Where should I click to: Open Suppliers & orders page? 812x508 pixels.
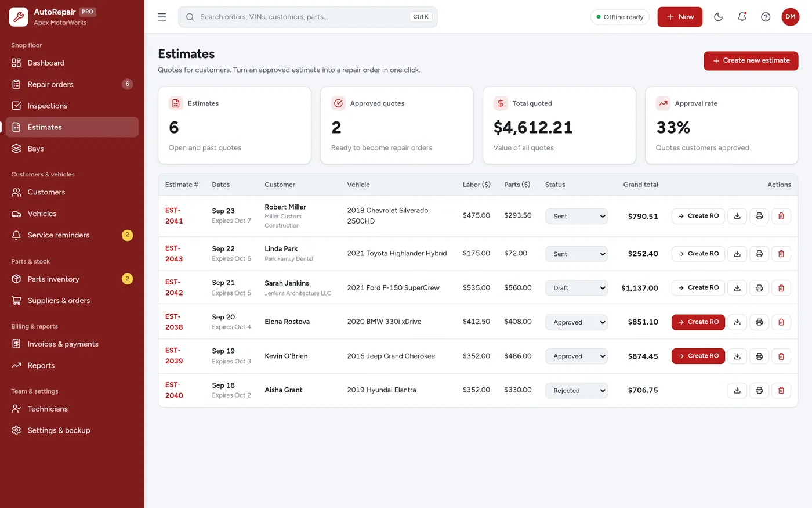(x=72, y=301)
